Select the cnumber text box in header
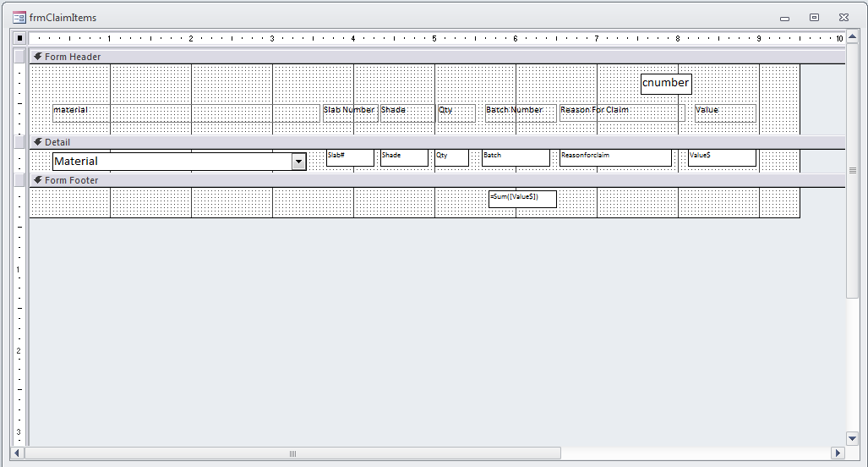The height and width of the screenshot is (467, 868). coord(666,85)
